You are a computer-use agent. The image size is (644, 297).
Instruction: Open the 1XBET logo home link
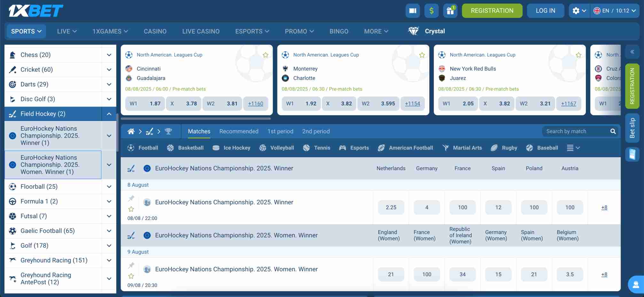coord(36,11)
